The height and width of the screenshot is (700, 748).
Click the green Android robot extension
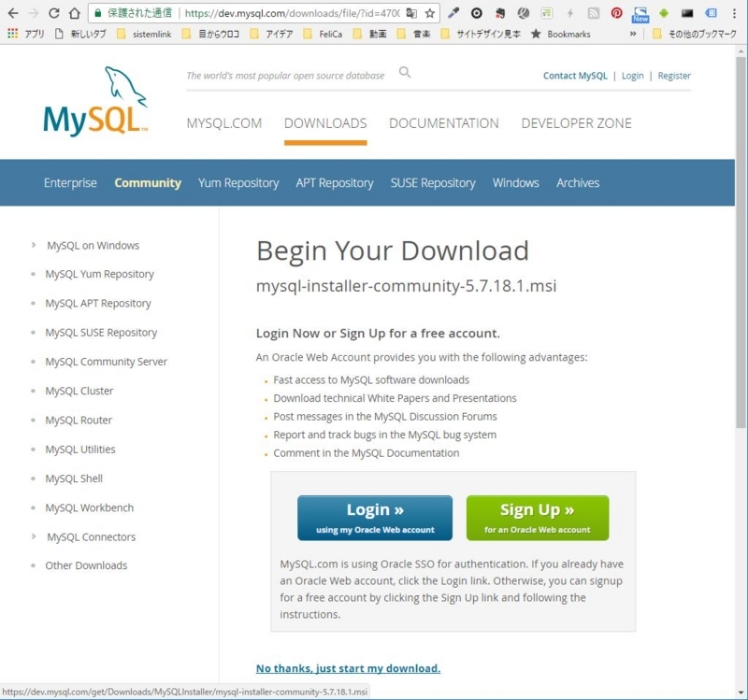coord(664,13)
